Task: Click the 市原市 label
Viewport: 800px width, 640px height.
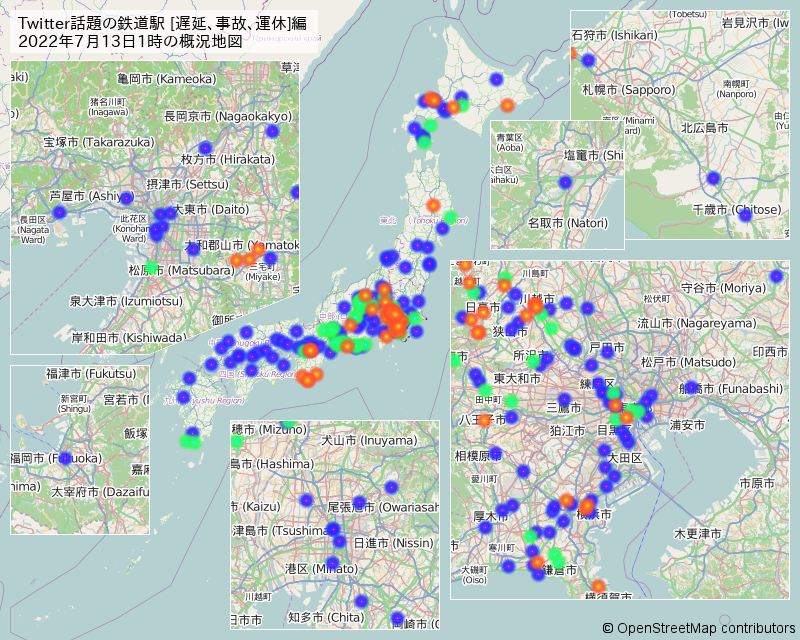Action: [x=757, y=482]
